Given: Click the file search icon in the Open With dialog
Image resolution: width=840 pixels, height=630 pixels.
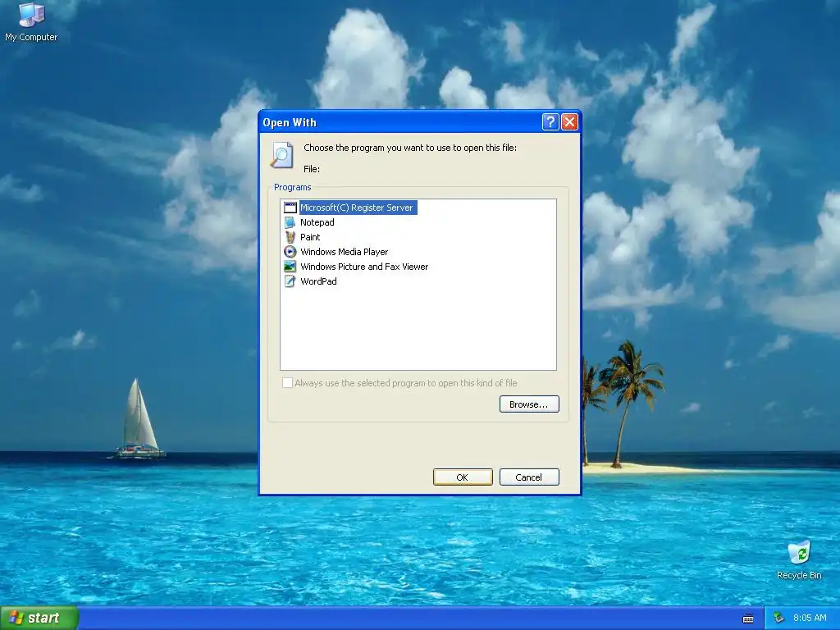Looking at the screenshot, I should point(282,155).
